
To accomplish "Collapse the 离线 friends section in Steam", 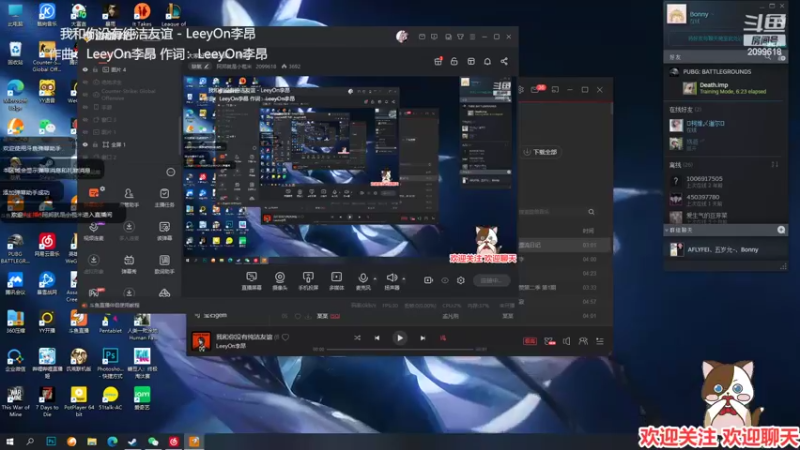I will (681, 165).
